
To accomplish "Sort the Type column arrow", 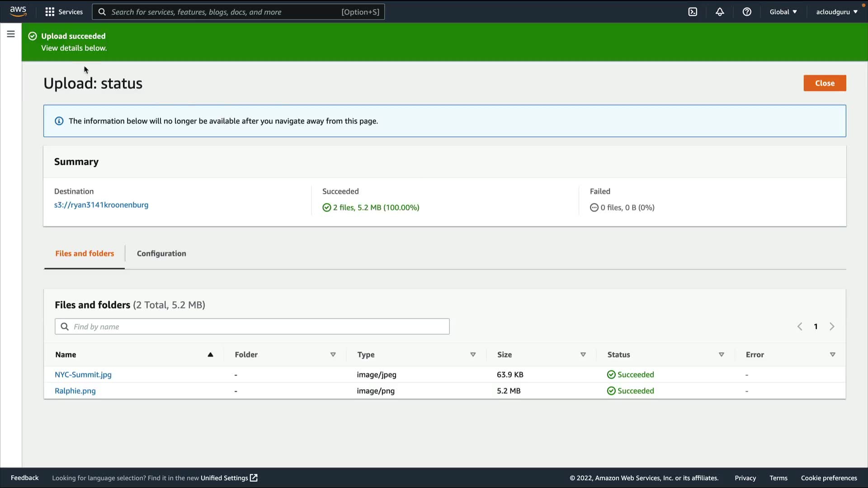I will click(x=473, y=355).
